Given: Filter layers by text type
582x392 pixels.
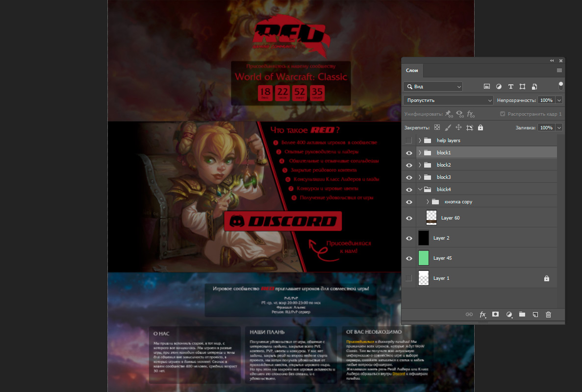Looking at the screenshot, I should point(511,86).
